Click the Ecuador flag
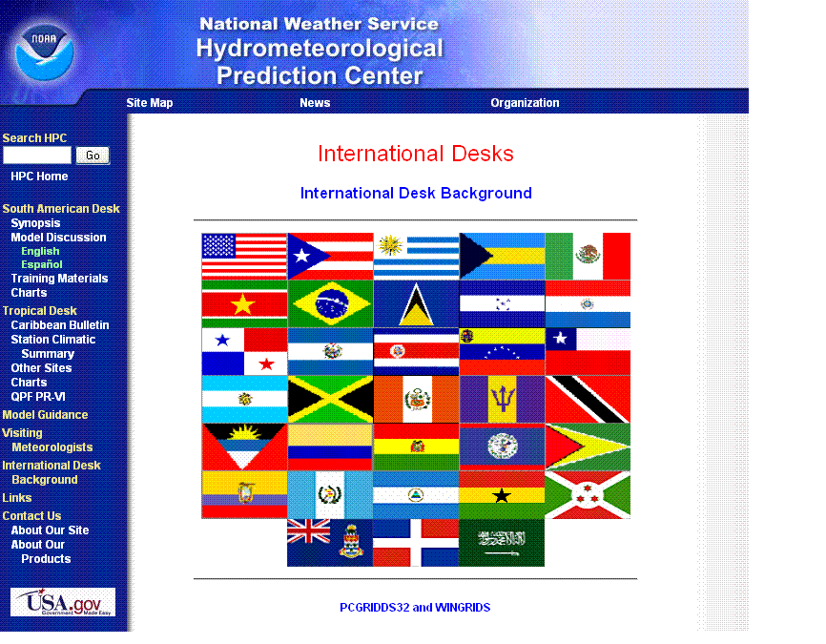This screenshot has height=644, width=826. (244, 495)
